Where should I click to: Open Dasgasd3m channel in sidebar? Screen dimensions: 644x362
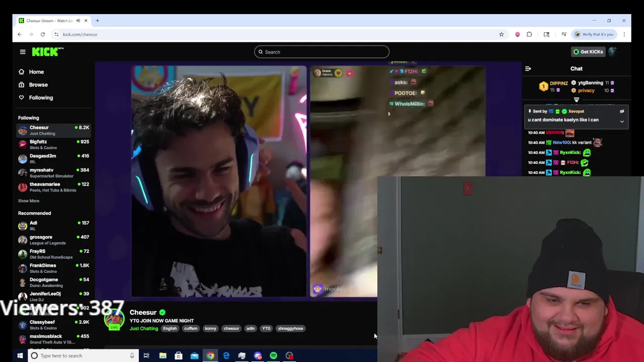click(54, 159)
